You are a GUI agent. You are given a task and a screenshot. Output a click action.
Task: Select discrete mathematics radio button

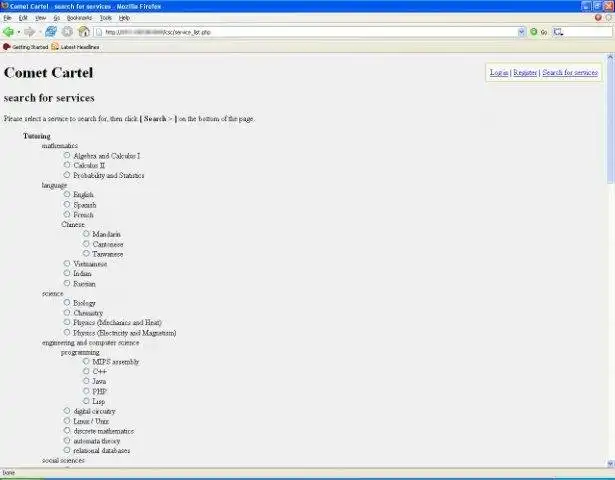tap(67, 431)
